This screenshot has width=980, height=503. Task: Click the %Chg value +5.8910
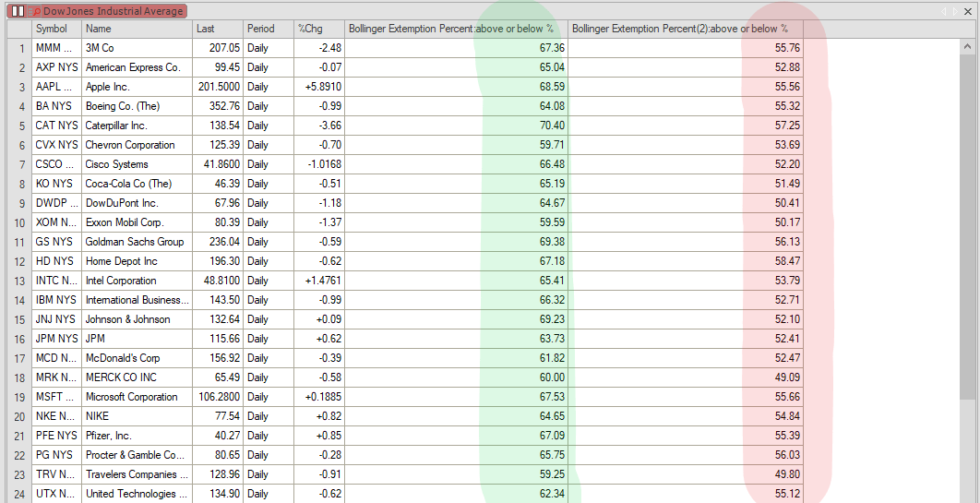(x=318, y=86)
